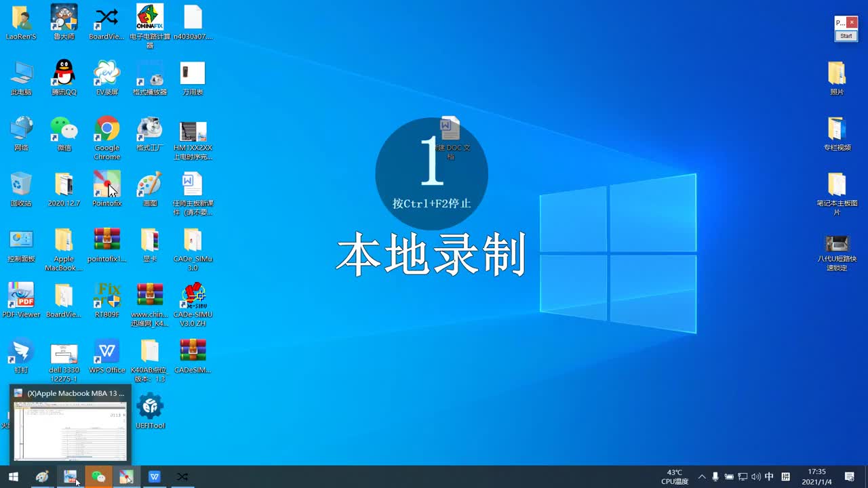The image size is (868, 488).
Task: Open the 画图 Paint shortcut
Action: tap(150, 189)
